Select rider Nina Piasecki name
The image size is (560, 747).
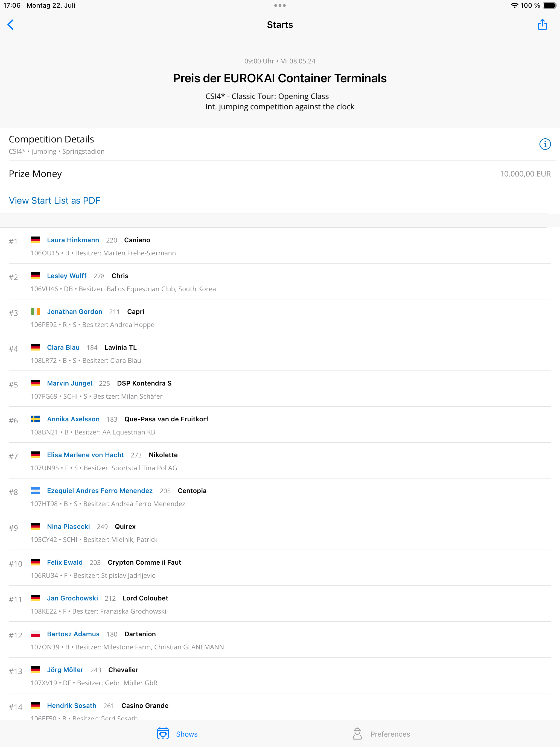(68, 526)
